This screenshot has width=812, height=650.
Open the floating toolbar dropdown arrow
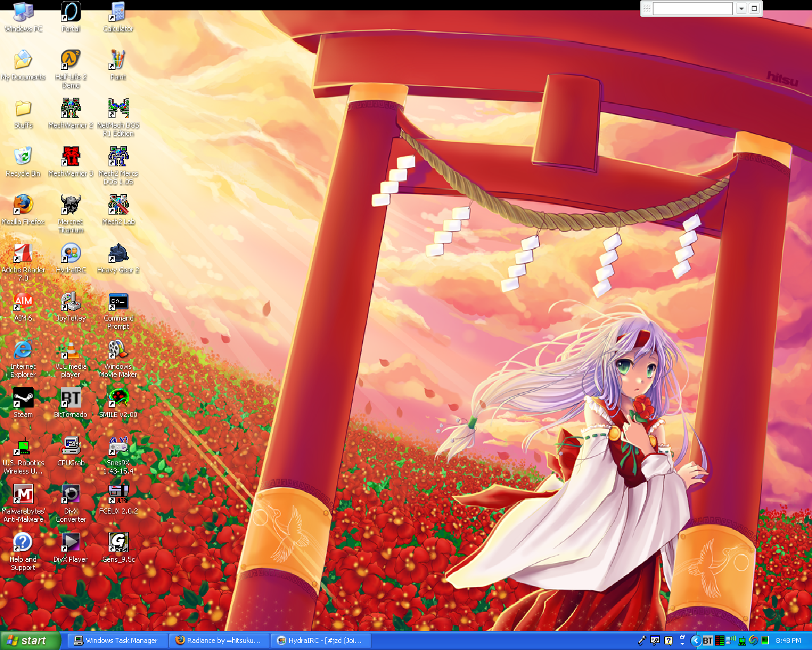point(741,8)
